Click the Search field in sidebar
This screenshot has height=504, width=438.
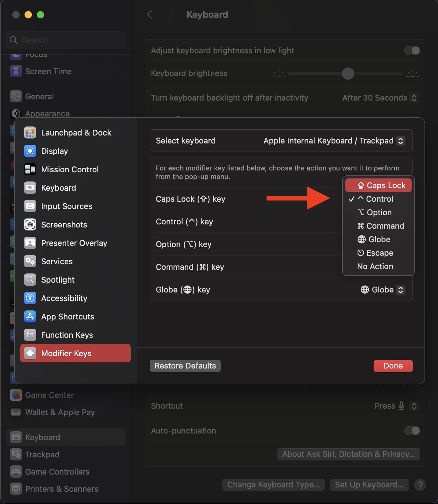coord(66,40)
